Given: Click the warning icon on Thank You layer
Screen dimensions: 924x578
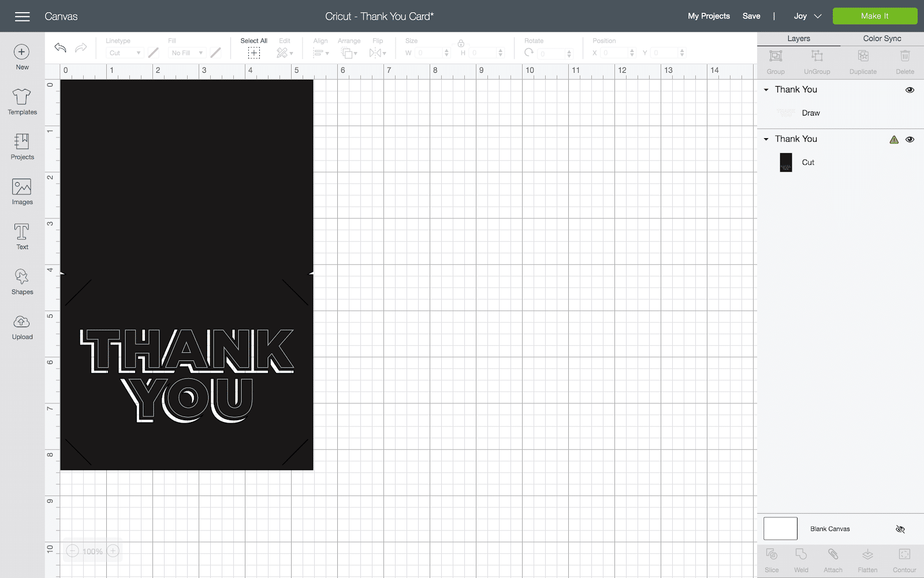Looking at the screenshot, I should point(894,139).
